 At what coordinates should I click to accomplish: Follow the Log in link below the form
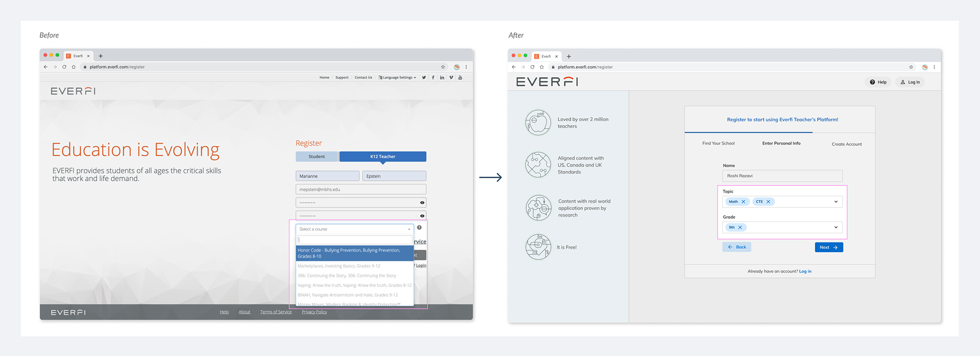click(x=805, y=272)
